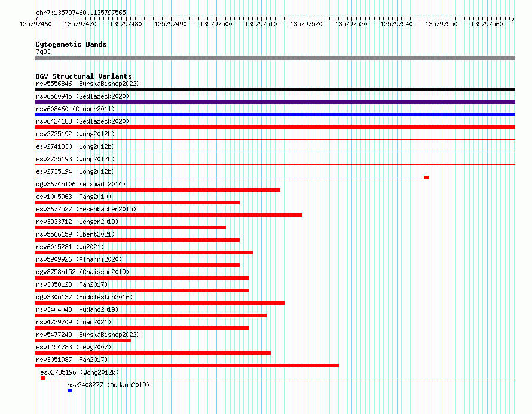The image size is (532, 414).
Task: Click the red dgv8758n152 variant bar
Action: click(142, 278)
